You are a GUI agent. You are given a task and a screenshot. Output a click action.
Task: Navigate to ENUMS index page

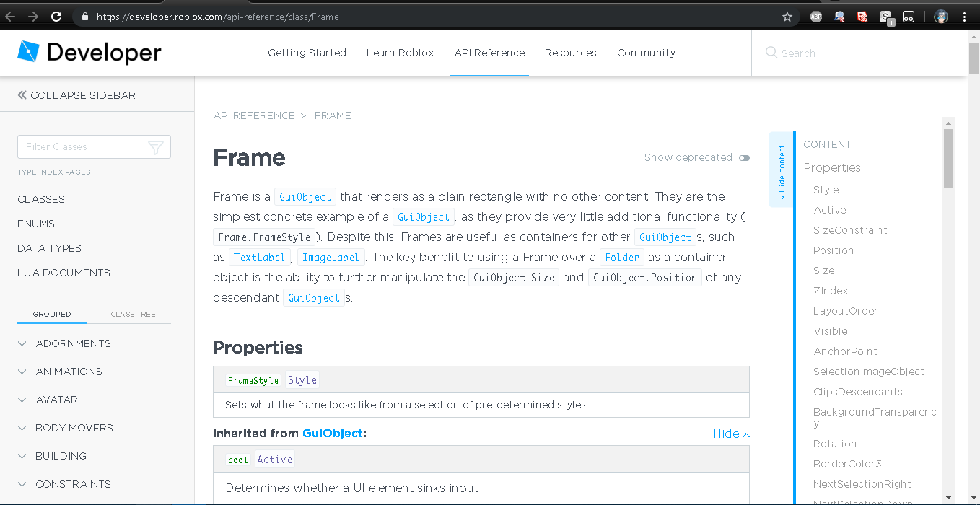point(36,224)
